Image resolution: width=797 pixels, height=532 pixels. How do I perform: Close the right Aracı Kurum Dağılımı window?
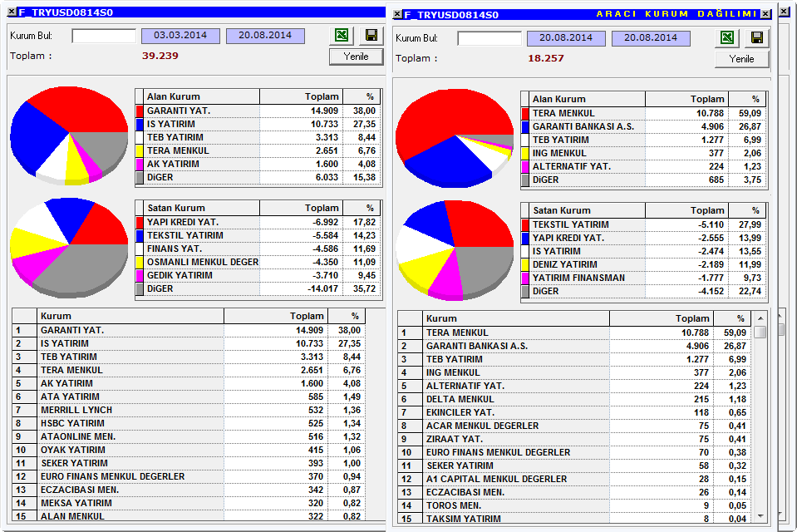click(765, 14)
